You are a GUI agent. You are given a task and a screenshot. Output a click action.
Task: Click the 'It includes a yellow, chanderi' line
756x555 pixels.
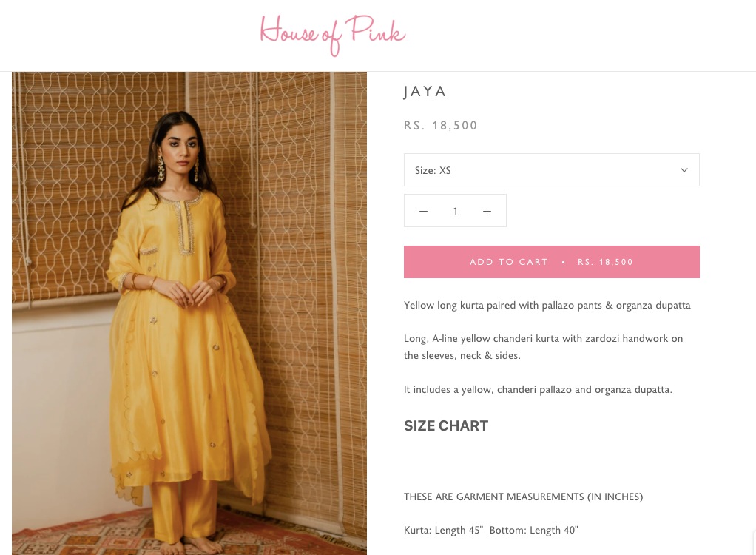(x=538, y=389)
